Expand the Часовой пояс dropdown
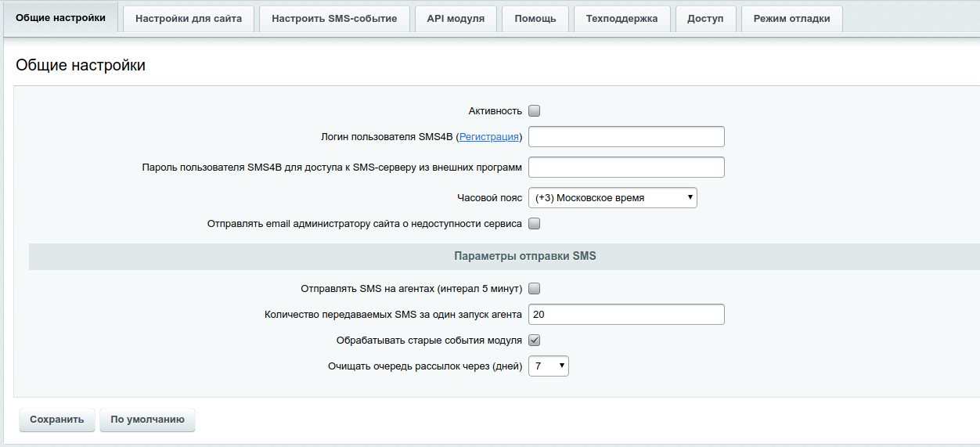Image resolution: width=980 pixels, height=447 pixels. [x=612, y=198]
